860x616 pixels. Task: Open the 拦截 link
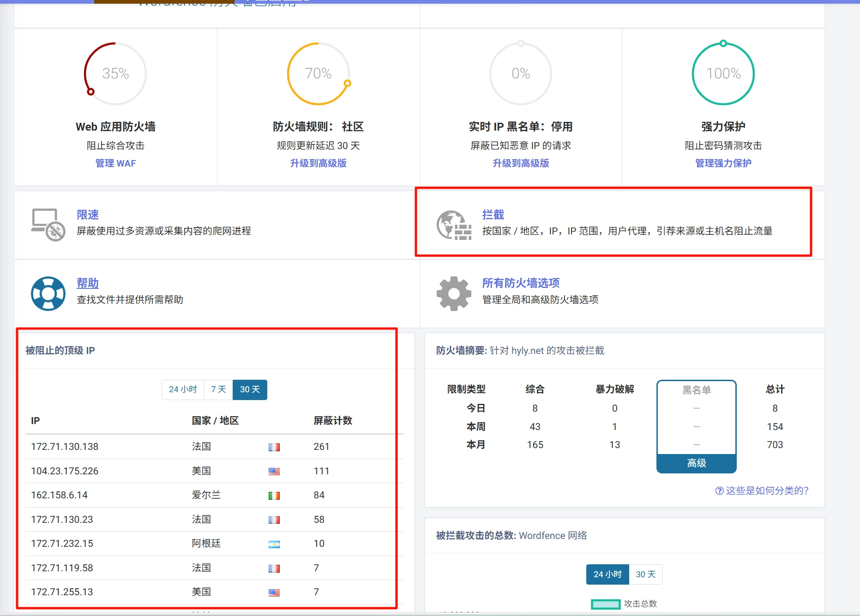tap(493, 215)
